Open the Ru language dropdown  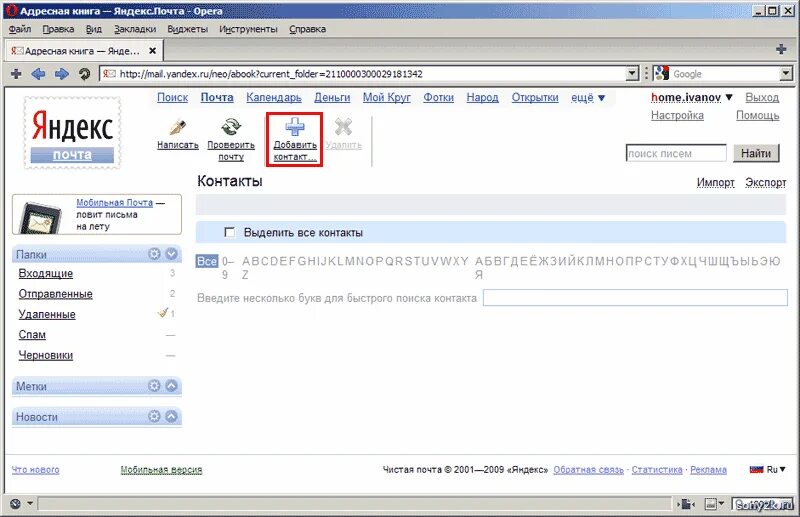[x=783, y=470]
